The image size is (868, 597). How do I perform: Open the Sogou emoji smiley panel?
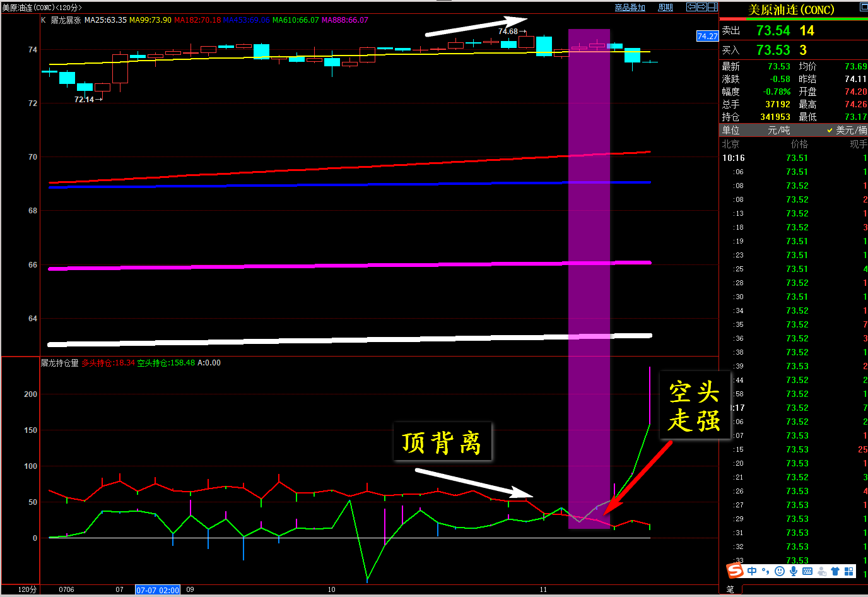tap(780, 571)
